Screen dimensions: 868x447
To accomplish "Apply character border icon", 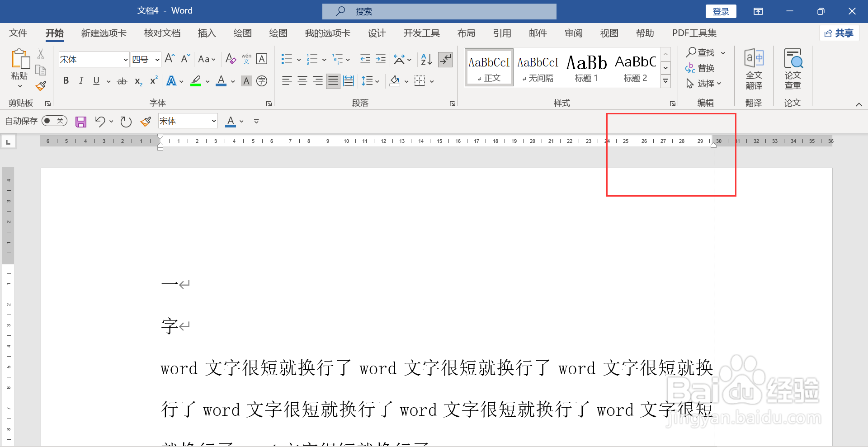I will coord(262,59).
